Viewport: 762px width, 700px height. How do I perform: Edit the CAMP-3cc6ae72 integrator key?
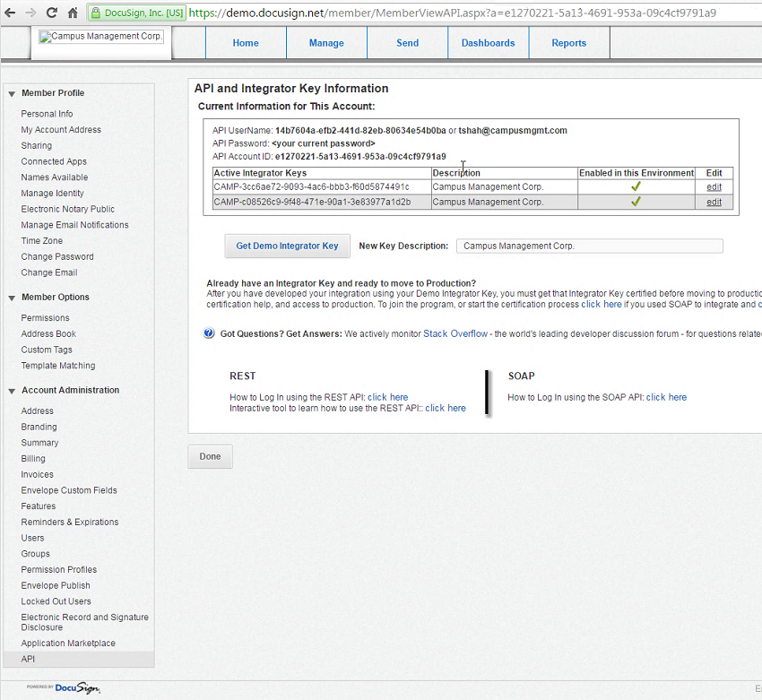pyautogui.click(x=714, y=187)
